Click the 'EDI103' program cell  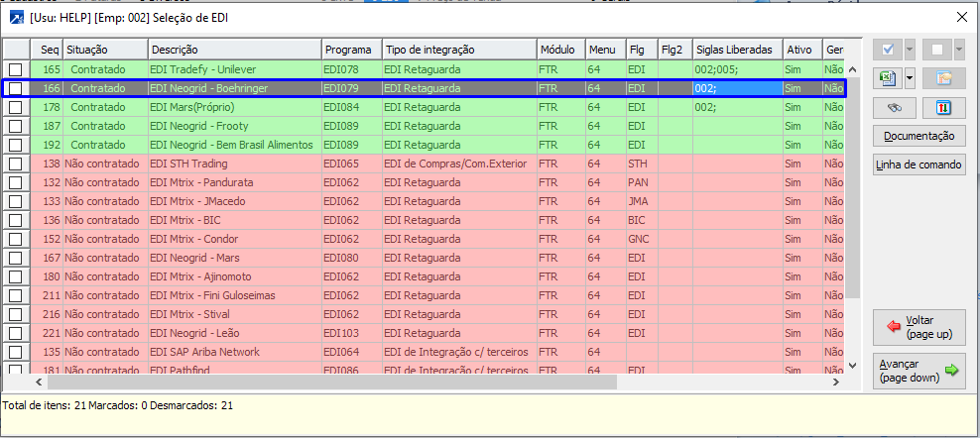[352, 333]
